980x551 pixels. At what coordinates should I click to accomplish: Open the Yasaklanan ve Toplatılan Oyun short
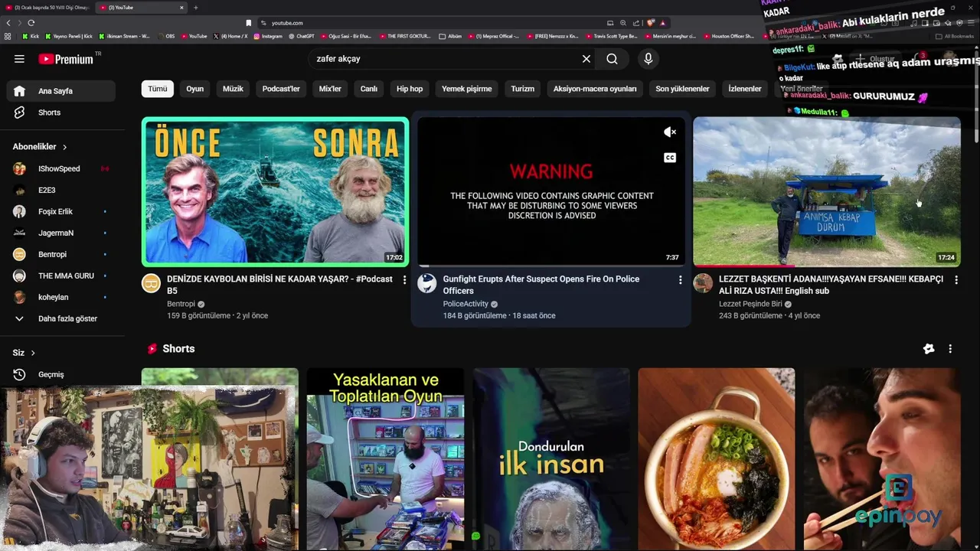385,459
